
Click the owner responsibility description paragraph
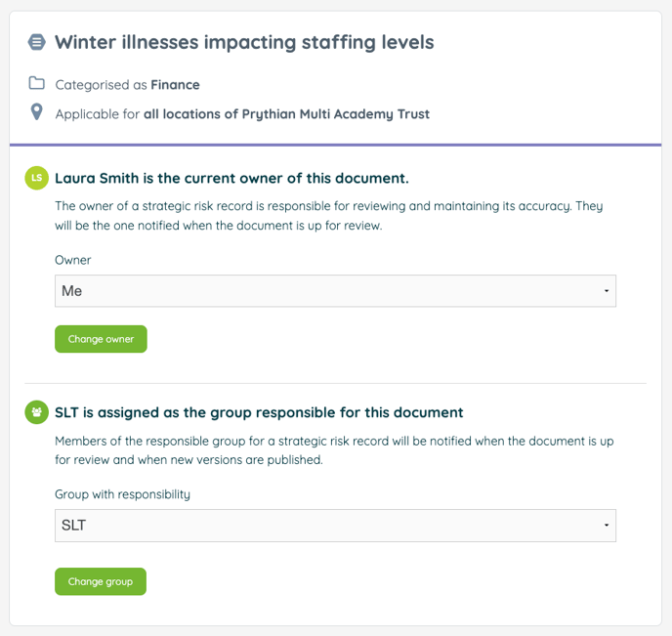coord(329,216)
